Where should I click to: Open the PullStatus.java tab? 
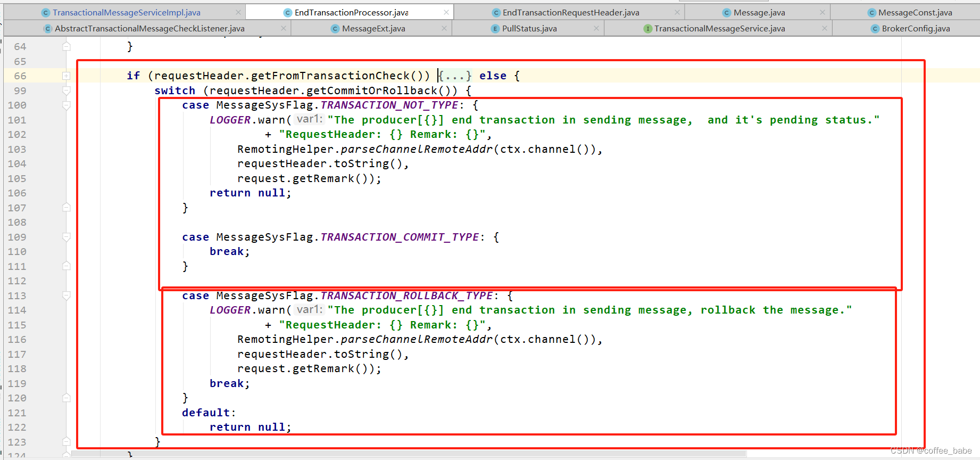click(529, 28)
